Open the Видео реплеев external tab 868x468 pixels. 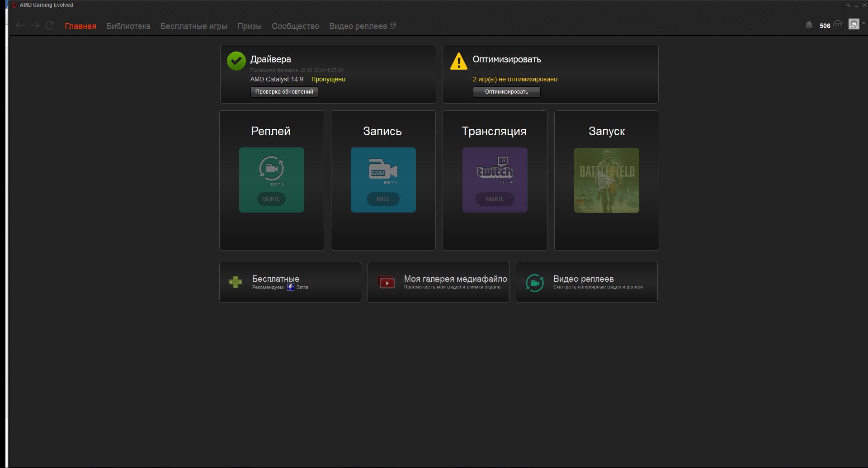(362, 26)
